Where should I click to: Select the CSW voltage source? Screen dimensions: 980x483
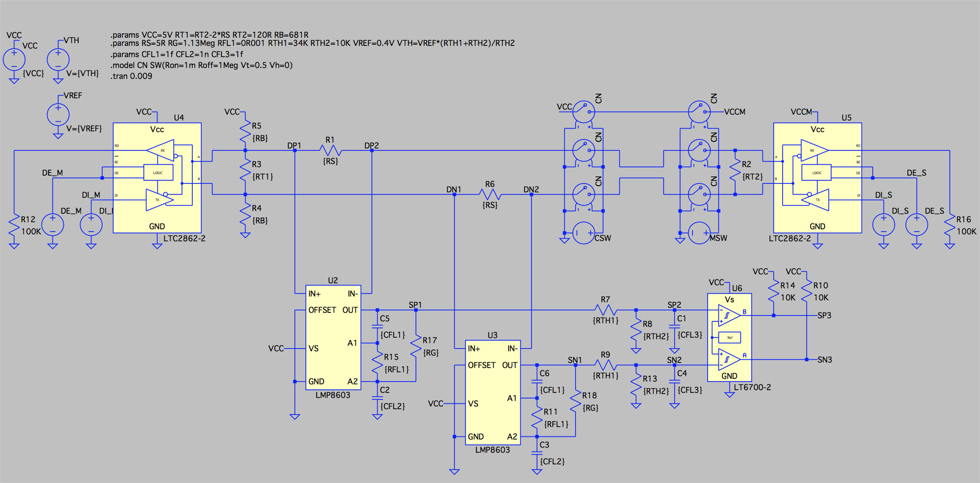(584, 233)
